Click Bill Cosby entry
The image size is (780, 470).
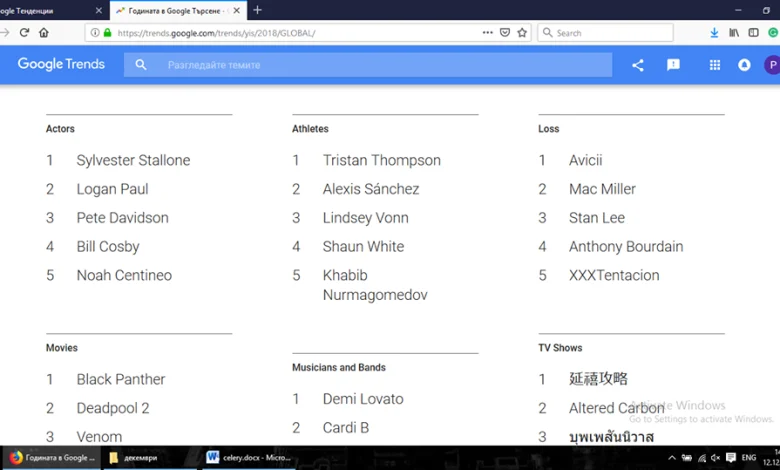coord(108,247)
